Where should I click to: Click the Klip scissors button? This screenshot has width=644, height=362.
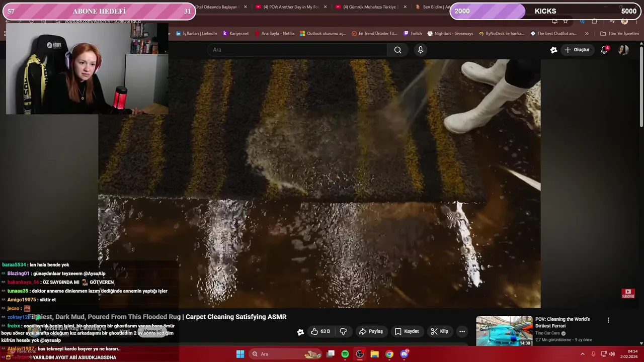[440, 331]
